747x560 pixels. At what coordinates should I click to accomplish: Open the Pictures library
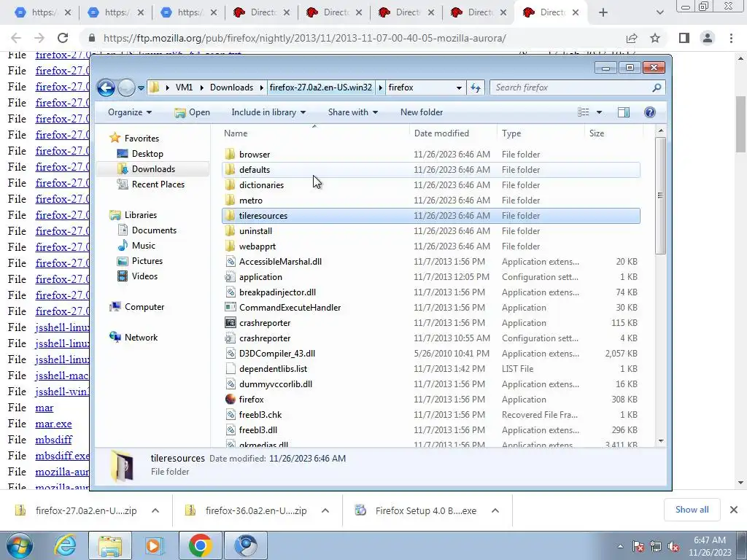(147, 261)
